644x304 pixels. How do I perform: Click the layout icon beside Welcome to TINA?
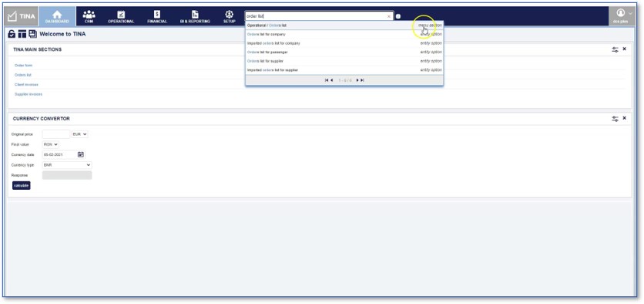pyautogui.click(x=22, y=34)
